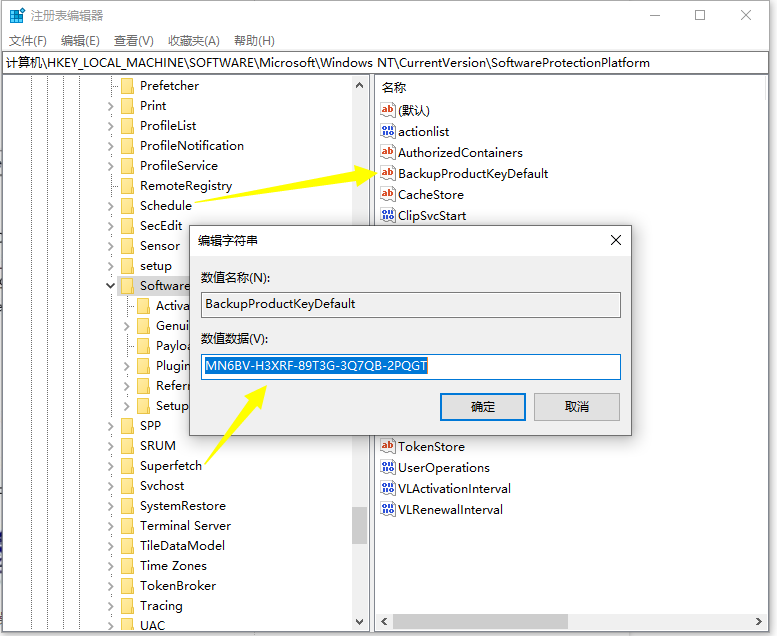The height and width of the screenshot is (636, 777).
Task: Click the 确定 button in dialog
Action: (x=483, y=407)
